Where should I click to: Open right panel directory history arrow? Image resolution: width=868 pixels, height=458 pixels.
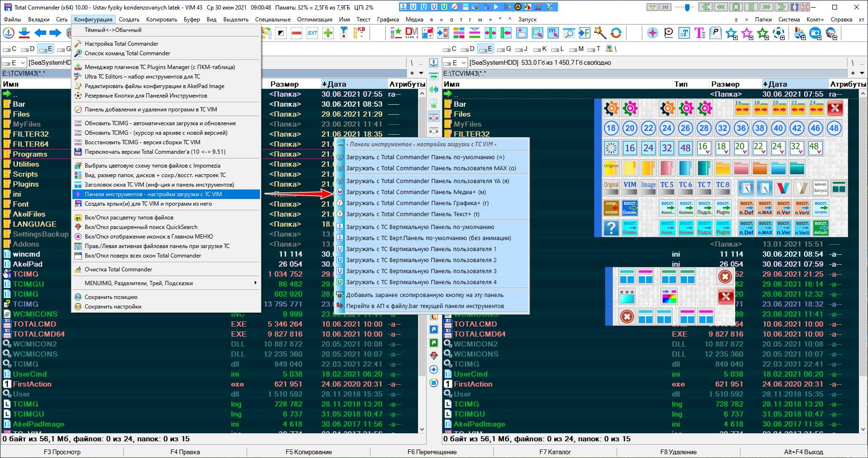(x=862, y=73)
